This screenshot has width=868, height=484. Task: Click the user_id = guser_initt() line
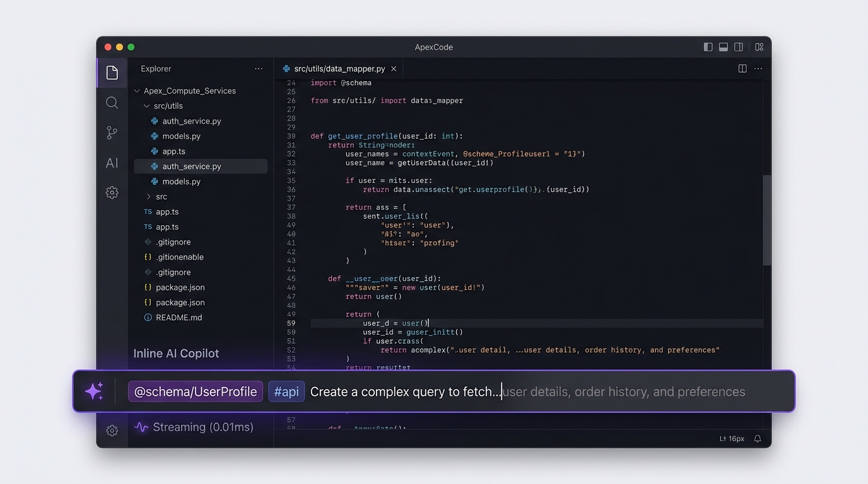(413, 332)
